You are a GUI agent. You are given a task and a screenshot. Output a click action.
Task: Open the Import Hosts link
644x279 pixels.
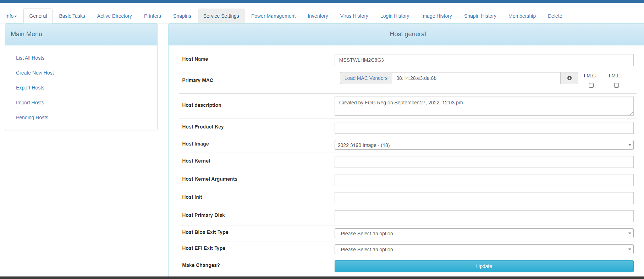coord(30,103)
